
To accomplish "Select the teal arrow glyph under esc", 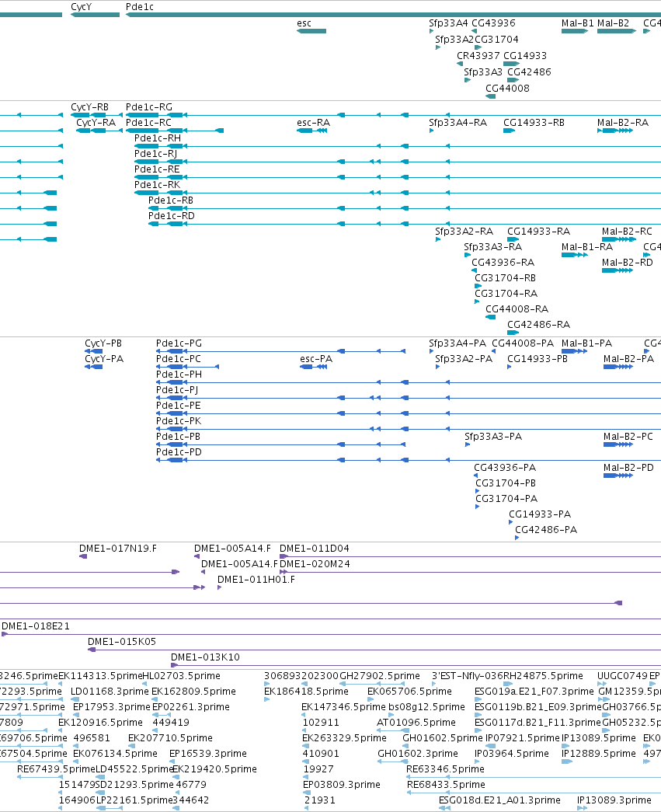I will coord(311,31).
